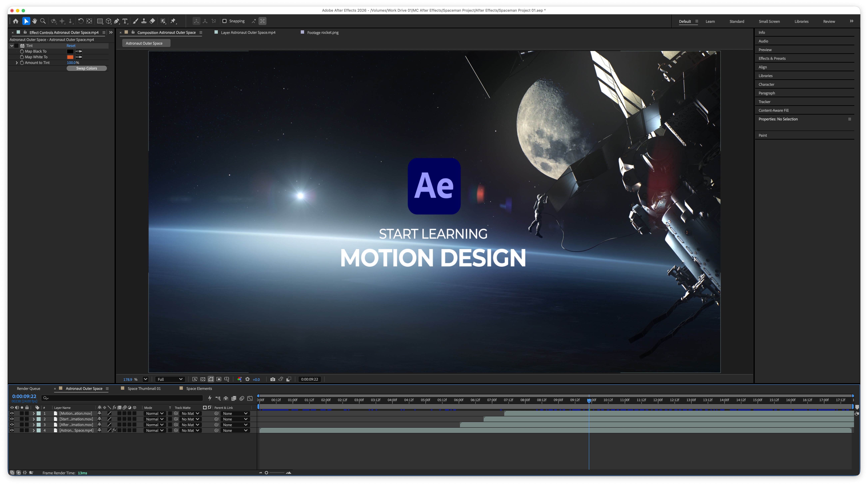
Task: Pick Map Black To color with eyedropper
Action: coord(79,51)
